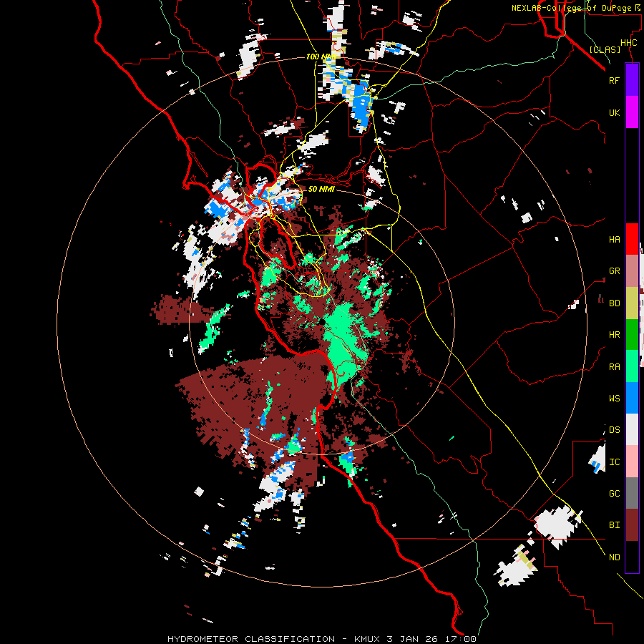The width and height of the screenshot is (644, 644).
Task: Click the RF purple legend swatch
Action: (632, 80)
